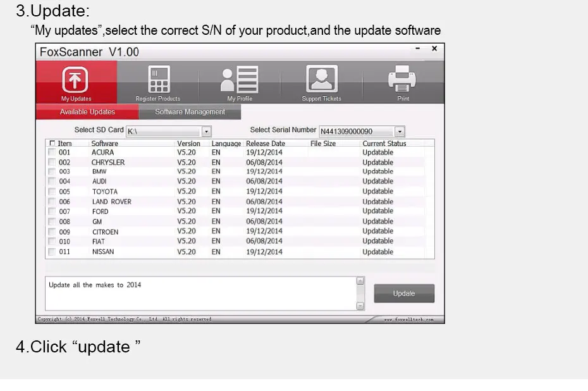The image size is (588, 391).
Task: Check the box for 006 LAND ROVER
Action: click(x=52, y=201)
